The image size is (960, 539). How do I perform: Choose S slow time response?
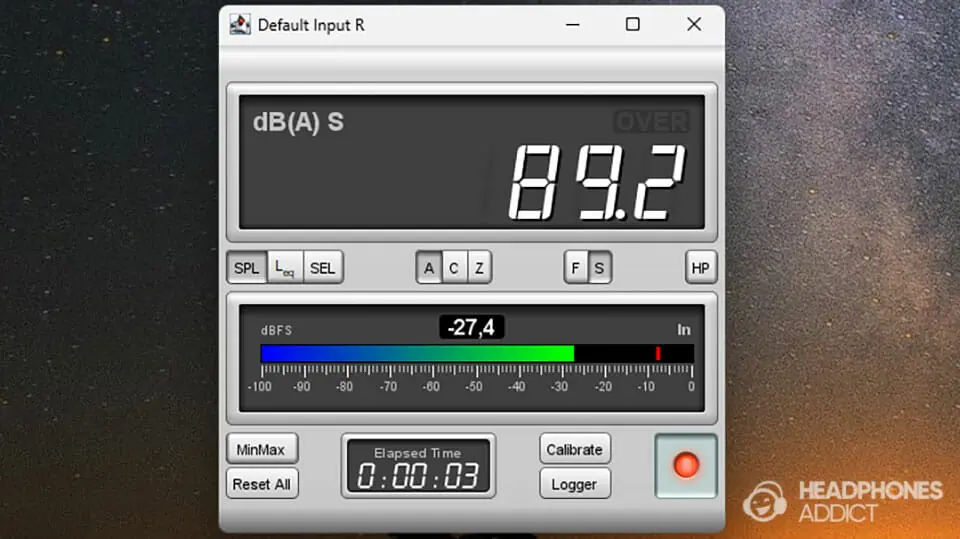(x=599, y=268)
